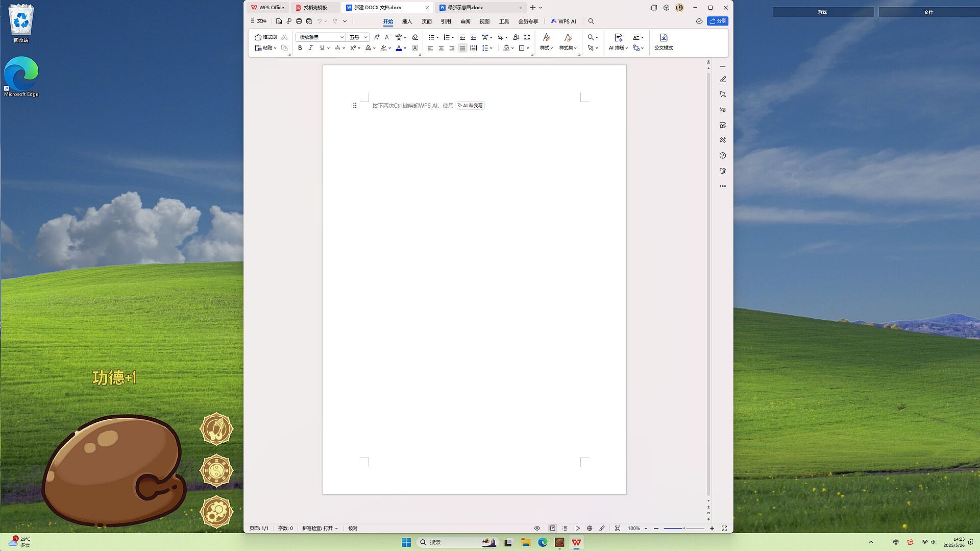Click the AI 帮我写 button in document
The image size is (980, 551).
pyautogui.click(x=470, y=106)
